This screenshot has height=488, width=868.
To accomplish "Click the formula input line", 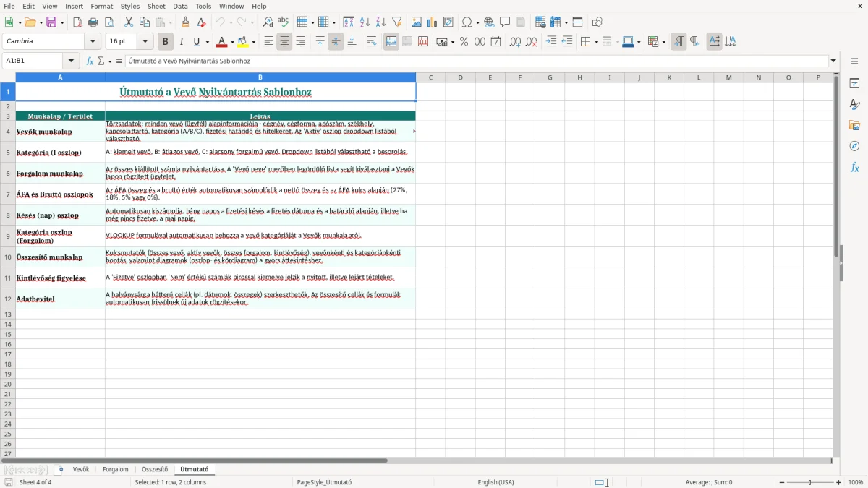I will pyautogui.click(x=477, y=61).
